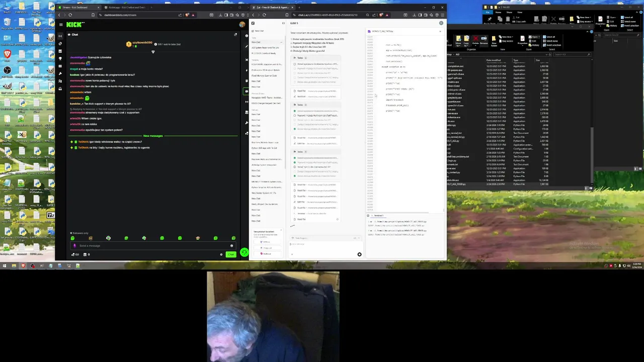Open the profile avatar in Kick dashboard
Viewport: 644px width, 362px height.
click(x=242, y=25)
